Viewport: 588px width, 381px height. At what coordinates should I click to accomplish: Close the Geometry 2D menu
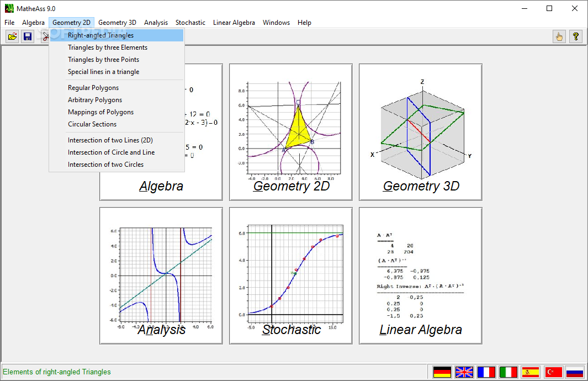point(71,23)
